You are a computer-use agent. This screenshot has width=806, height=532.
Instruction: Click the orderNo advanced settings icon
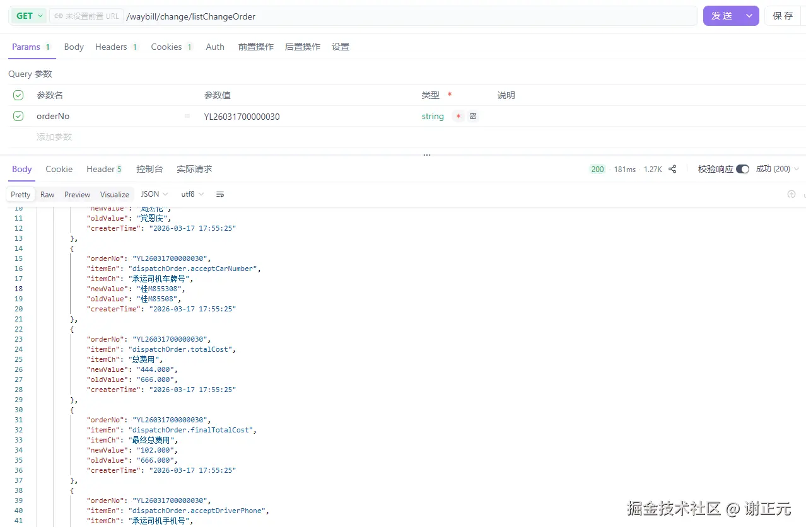pyautogui.click(x=473, y=117)
